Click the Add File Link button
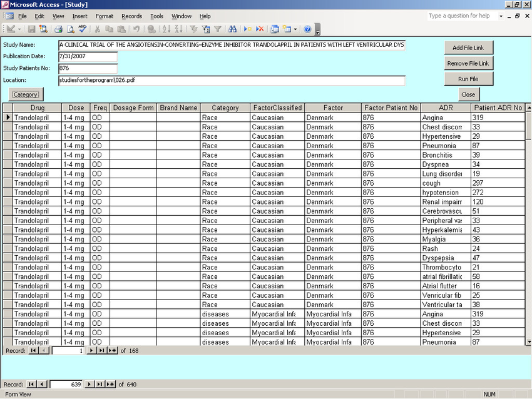 pyautogui.click(x=468, y=48)
